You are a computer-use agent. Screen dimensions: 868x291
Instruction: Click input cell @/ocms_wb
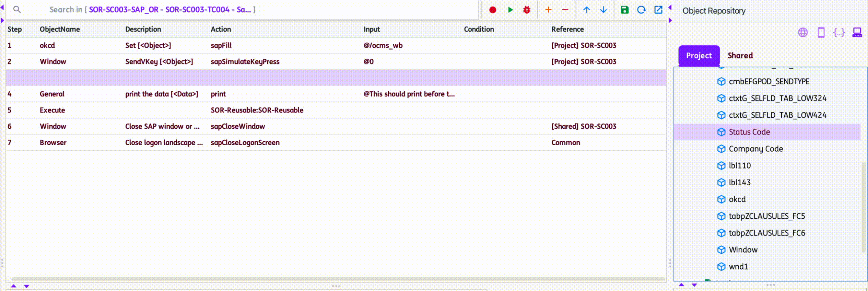click(x=383, y=45)
